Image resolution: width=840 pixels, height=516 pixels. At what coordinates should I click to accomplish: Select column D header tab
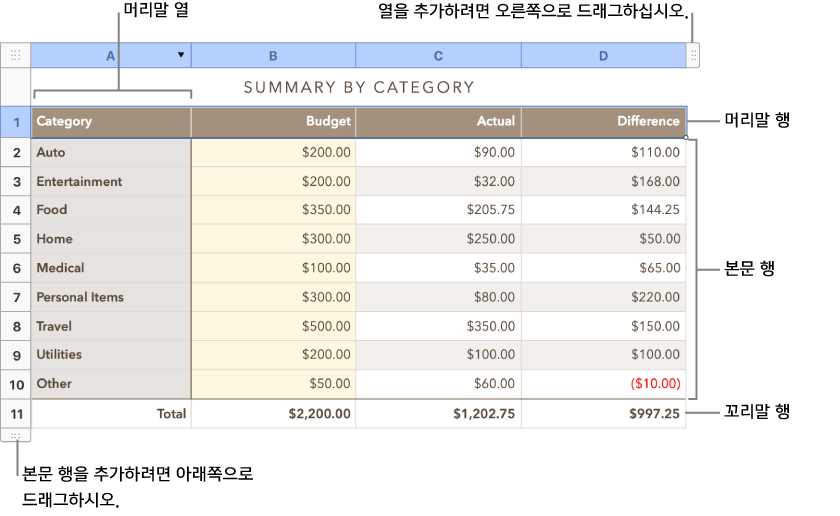pyautogui.click(x=603, y=56)
